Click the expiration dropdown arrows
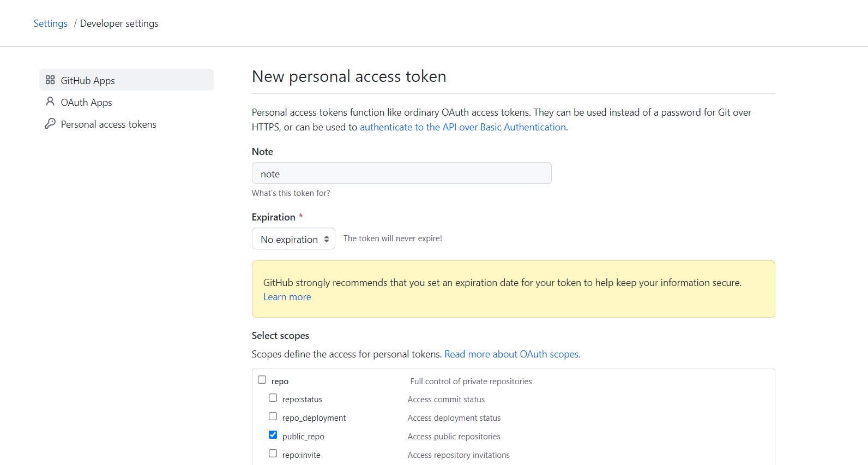 [327, 239]
